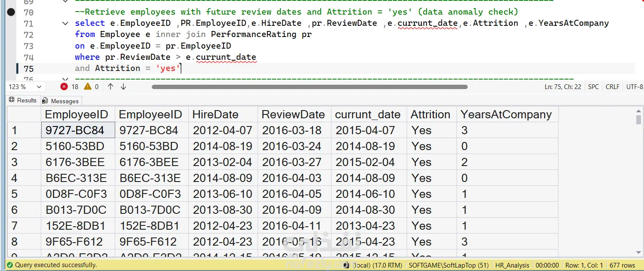
Task: Go to next issue with down arrow
Action: pos(123,86)
